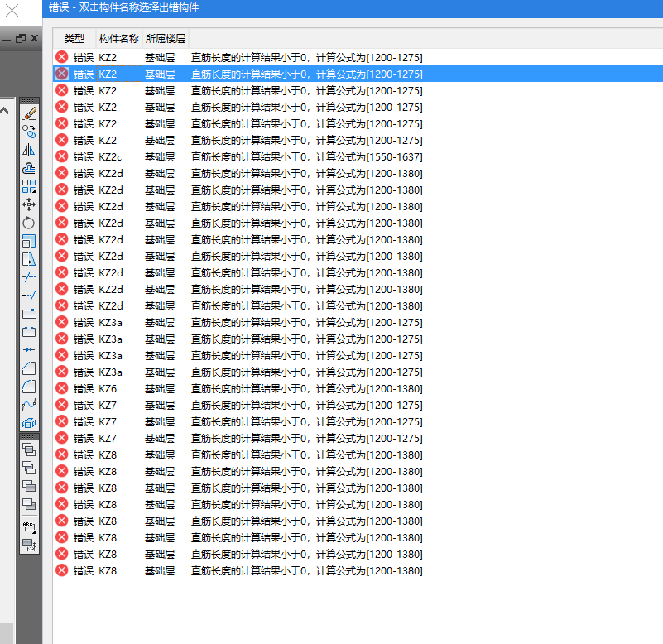Minimize the docked panel

point(7,40)
